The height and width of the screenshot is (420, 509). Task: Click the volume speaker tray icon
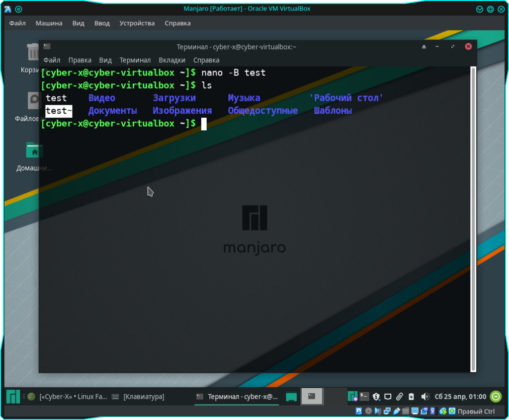point(425,397)
